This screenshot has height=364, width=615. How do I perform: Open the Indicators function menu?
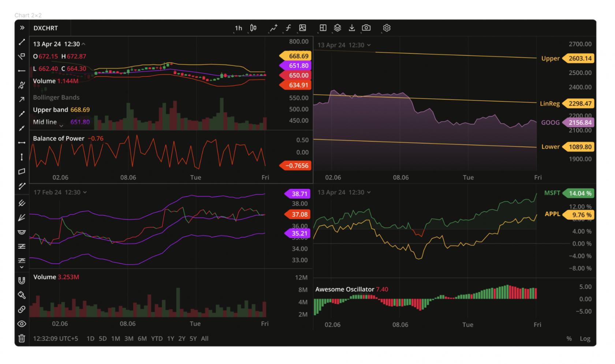click(288, 28)
